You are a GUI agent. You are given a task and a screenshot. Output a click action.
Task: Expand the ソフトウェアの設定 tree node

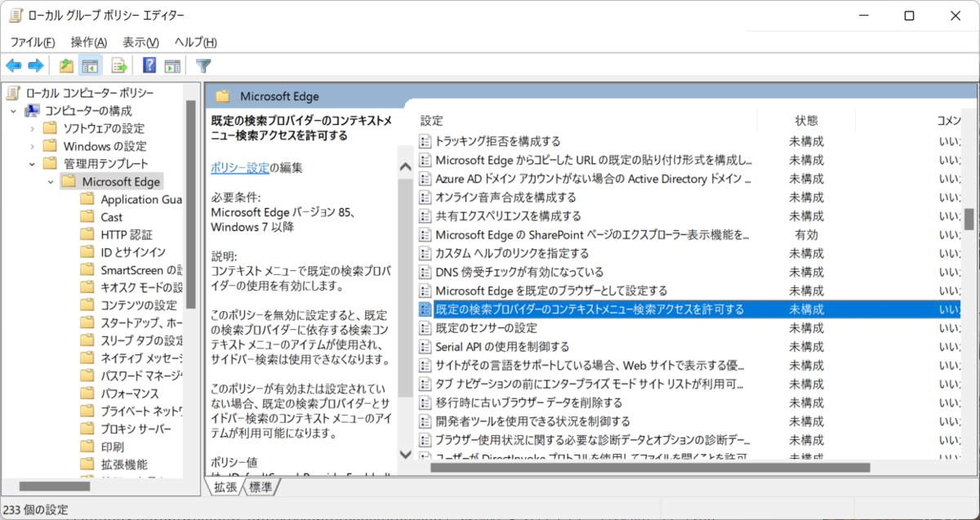(x=32, y=128)
